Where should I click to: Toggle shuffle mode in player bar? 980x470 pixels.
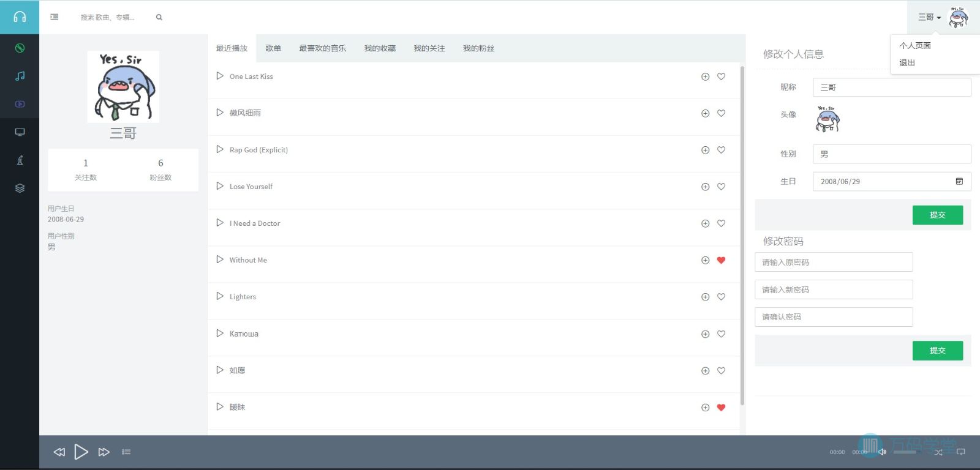[x=938, y=452]
